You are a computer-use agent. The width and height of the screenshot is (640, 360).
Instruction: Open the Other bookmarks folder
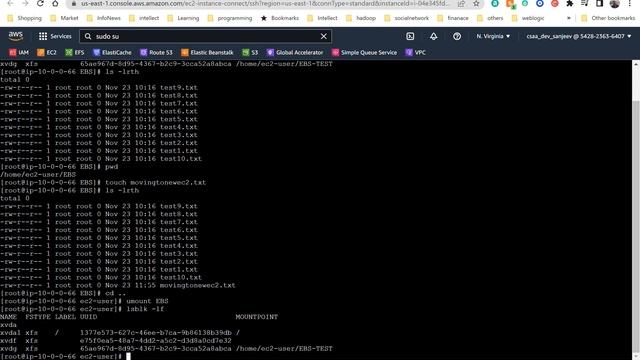[608, 18]
